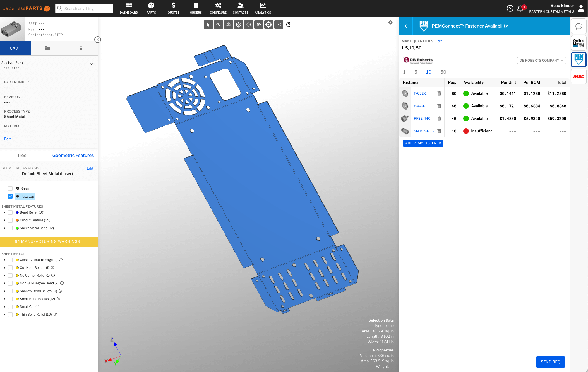Delete fastener PF32-440 with trash icon
Viewport: 588px width, 372px height.
click(x=439, y=119)
